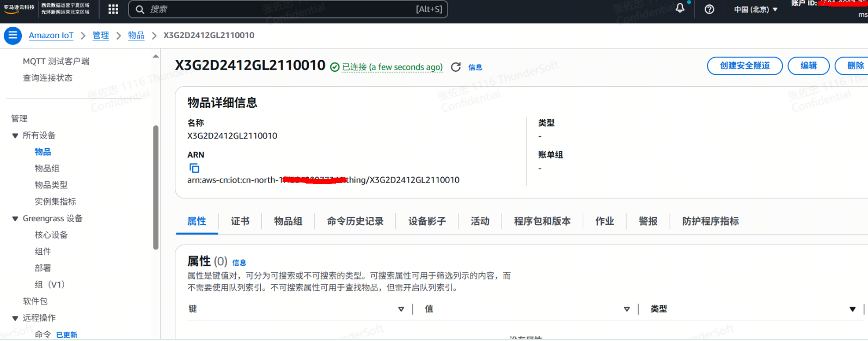Collapse the Greengrass 设备 section

[x=15, y=219]
